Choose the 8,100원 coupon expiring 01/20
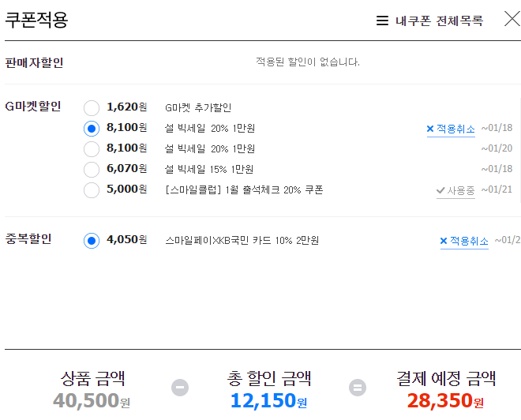Image resolution: width=521 pixels, height=420 pixels. pos(92,149)
